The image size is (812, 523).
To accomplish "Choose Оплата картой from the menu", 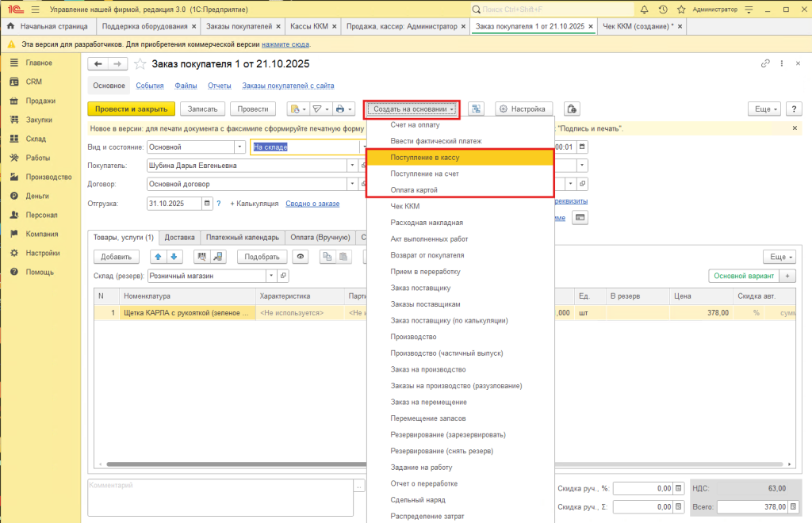I will (414, 190).
